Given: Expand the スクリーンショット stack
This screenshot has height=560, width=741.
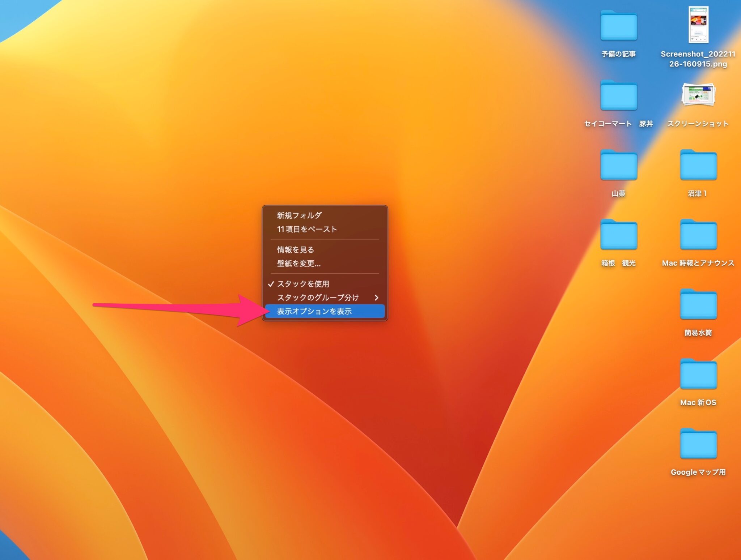Looking at the screenshot, I should 698,95.
